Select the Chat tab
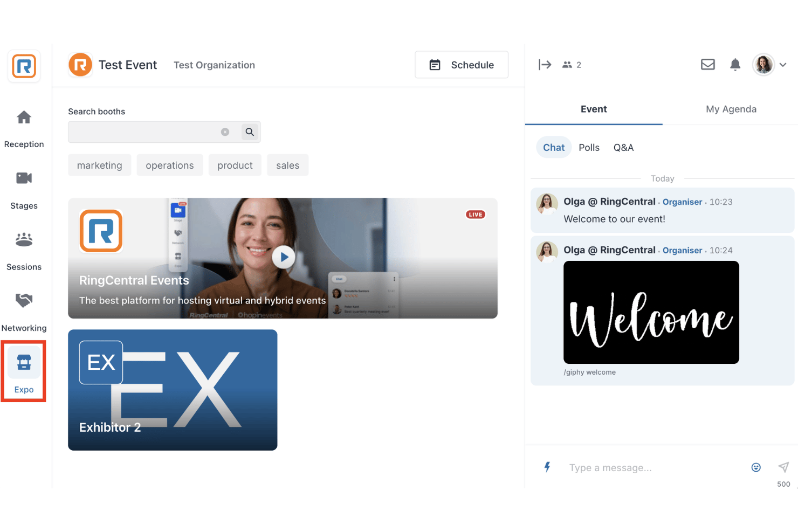The width and height of the screenshot is (798, 532). pyautogui.click(x=554, y=148)
